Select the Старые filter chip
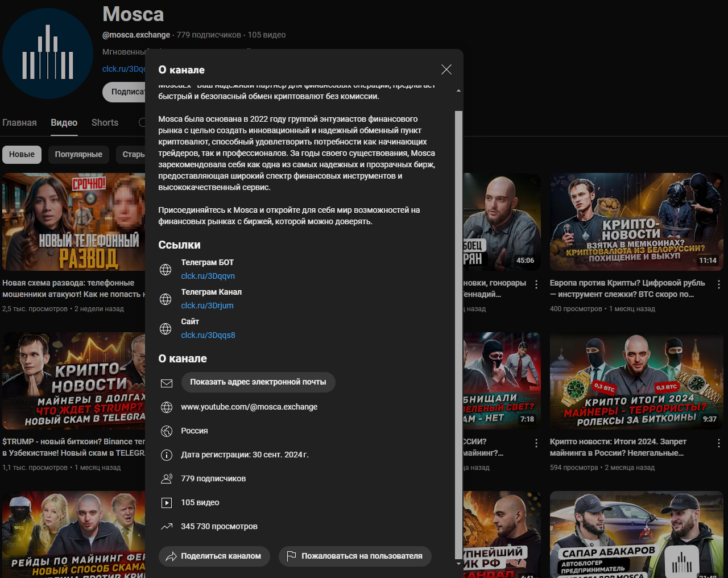Image resolution: width=728 pixels, height=578 pixels. (132, 155)
